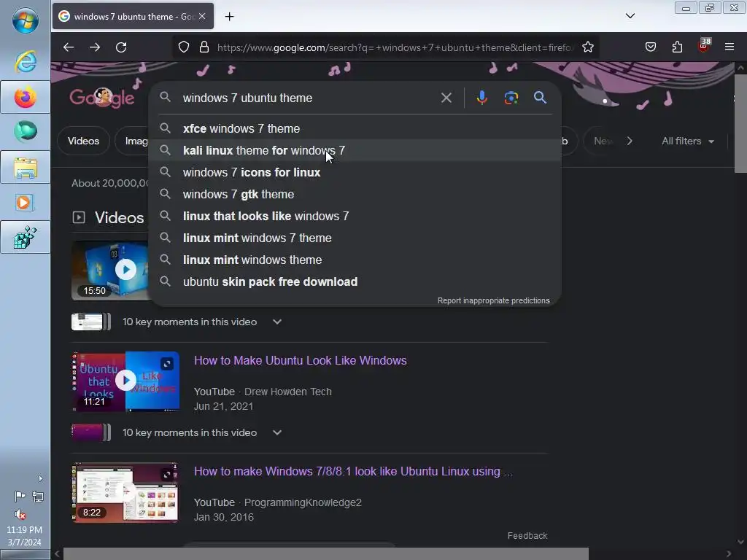Open the Action Center flag tray icon
The width and height of the screenshot is (747, 560).
pos(20,497)
